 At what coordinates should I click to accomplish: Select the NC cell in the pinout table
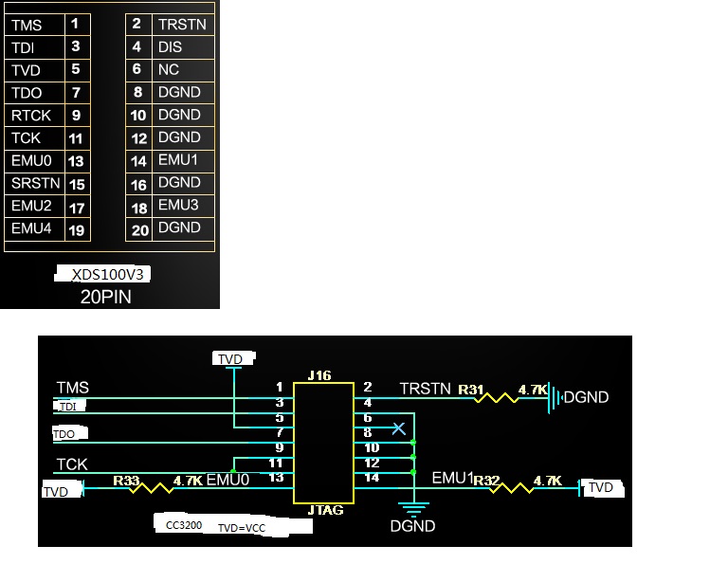pyautogui.click(x=183, y=69)
